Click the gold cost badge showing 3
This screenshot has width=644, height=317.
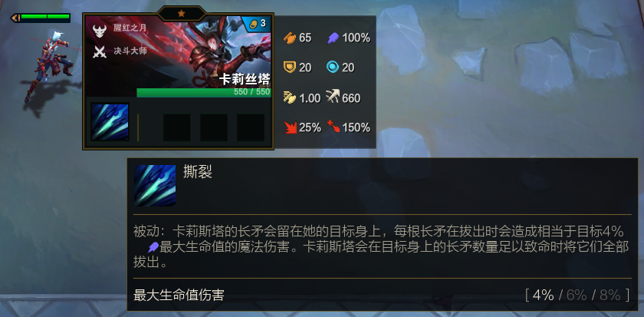point(257,24)
